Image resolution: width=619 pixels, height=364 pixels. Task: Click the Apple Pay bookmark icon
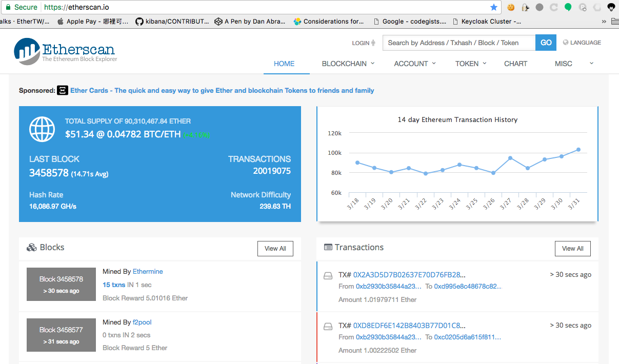[x=61, y=22]
